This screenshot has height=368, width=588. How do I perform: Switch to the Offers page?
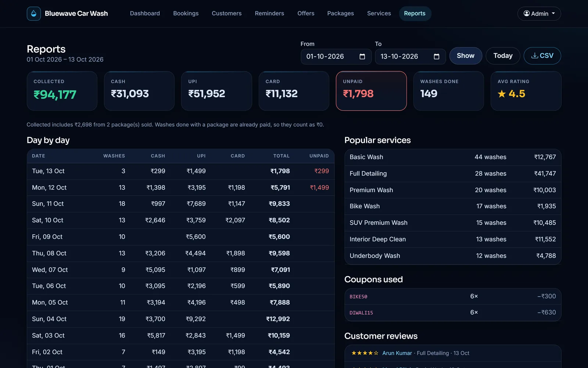click(306, 14)
